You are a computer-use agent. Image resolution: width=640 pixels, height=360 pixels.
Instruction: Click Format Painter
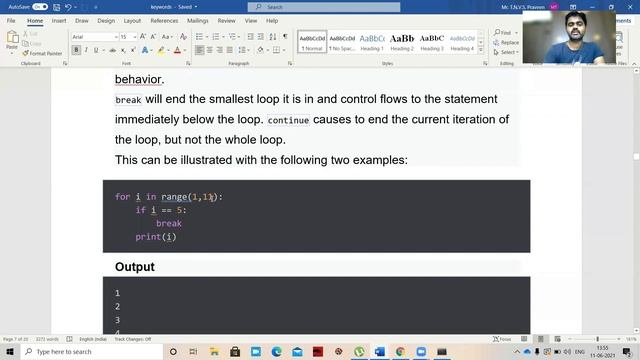pyautogui.click(x=42, y=53)
